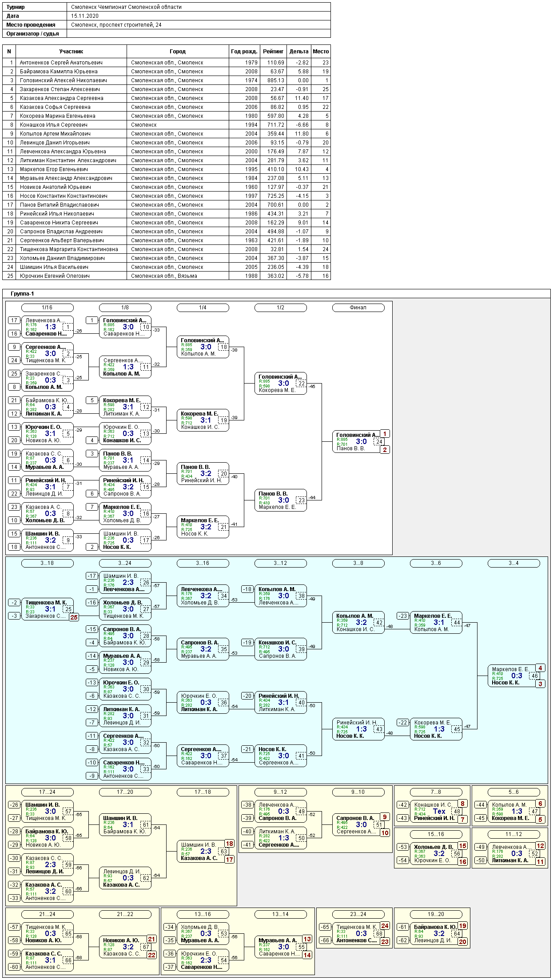Click the Тех result in the 7...8 match
The width and height of the screenshot is (553, 980).
(x=439, y=811)
